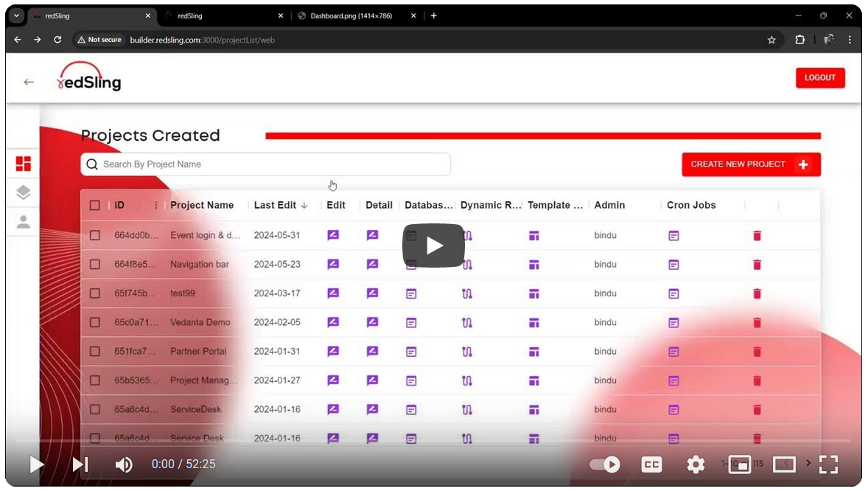Tick the checkbox for the 65b5365 project row
This screenshot has height=491, width=868.
point(94,380)
